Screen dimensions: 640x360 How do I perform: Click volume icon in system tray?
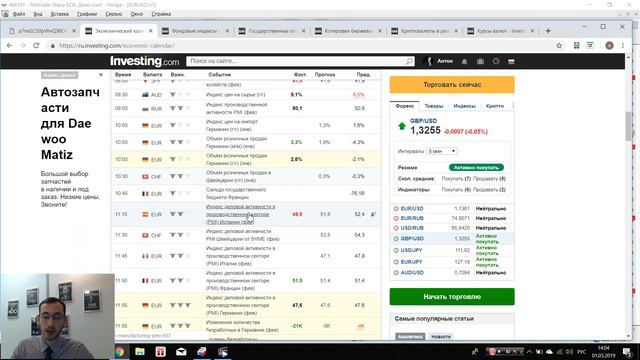(569, 352)
